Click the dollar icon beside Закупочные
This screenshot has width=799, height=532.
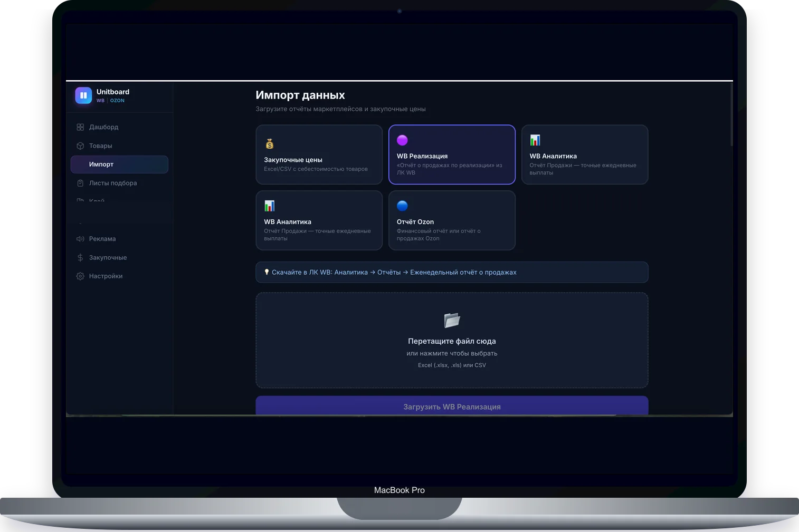(x=80, y=257)
